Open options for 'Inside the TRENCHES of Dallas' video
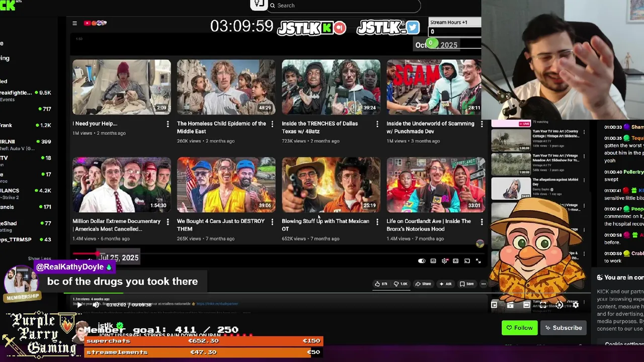 point(377,124)
